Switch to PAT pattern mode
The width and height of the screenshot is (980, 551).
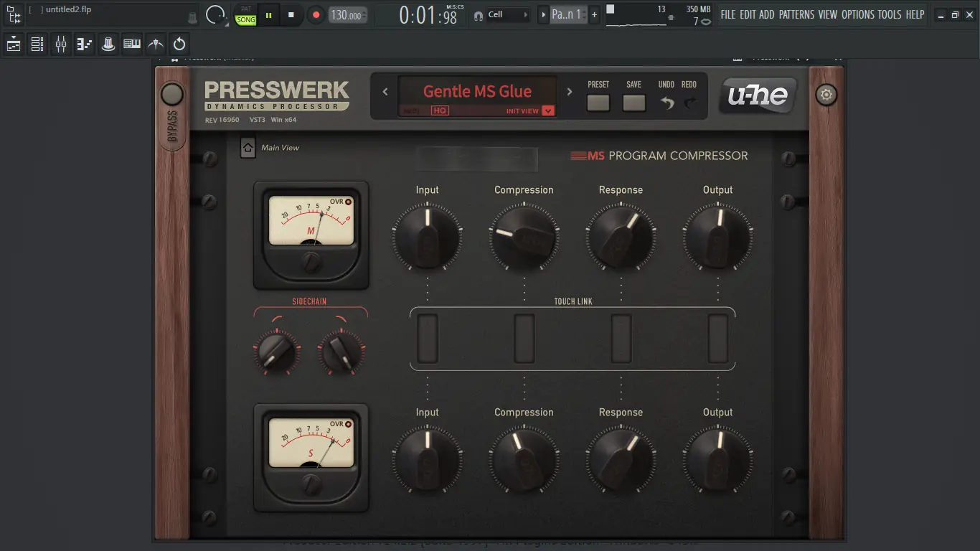coord(246,9)
